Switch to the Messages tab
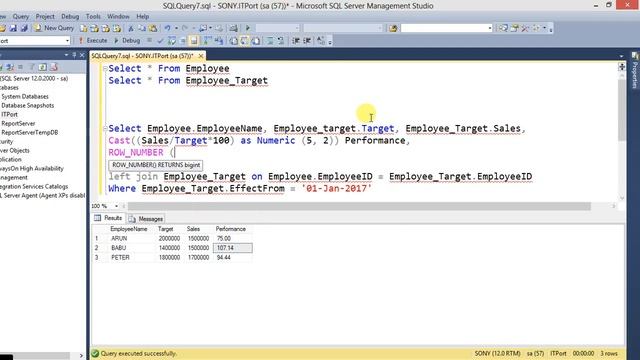 (146, 219)
